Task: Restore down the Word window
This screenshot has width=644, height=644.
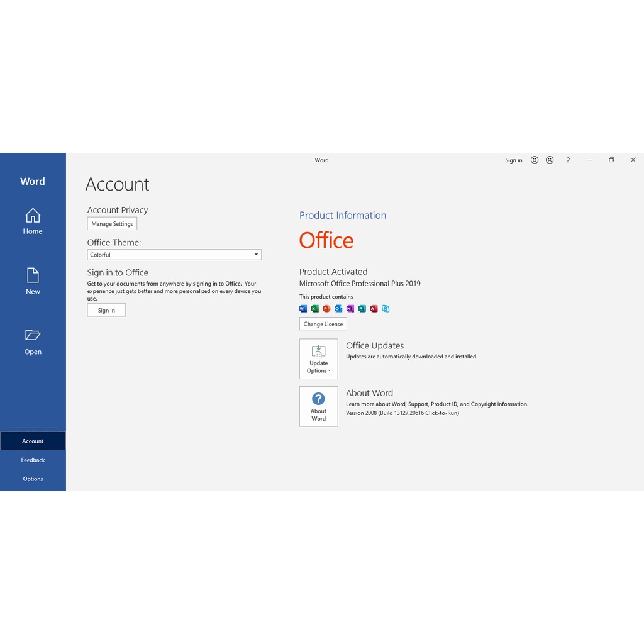Action: [x=611, y=160]
